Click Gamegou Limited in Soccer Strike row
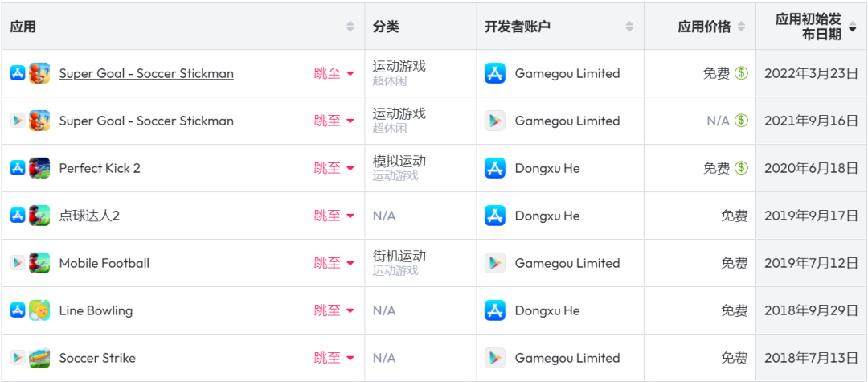This screenshot has height=382, width=868. [567, 358]
